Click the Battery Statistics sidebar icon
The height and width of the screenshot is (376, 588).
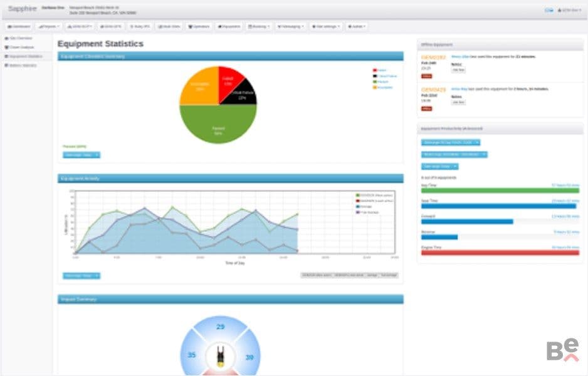pos(6,65)
